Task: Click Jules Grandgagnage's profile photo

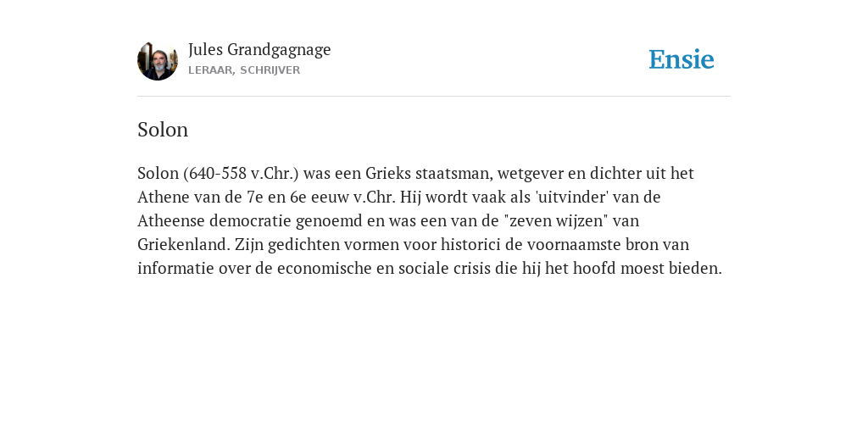Action: point(158,60)
